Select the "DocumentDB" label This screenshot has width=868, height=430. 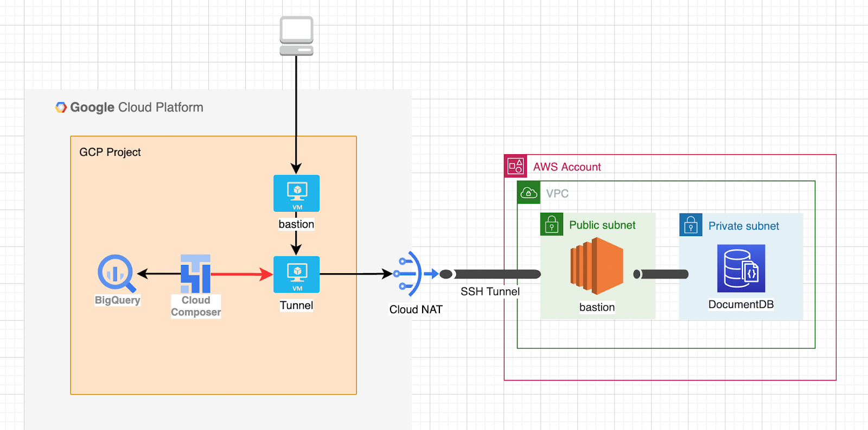click(741, 305)
